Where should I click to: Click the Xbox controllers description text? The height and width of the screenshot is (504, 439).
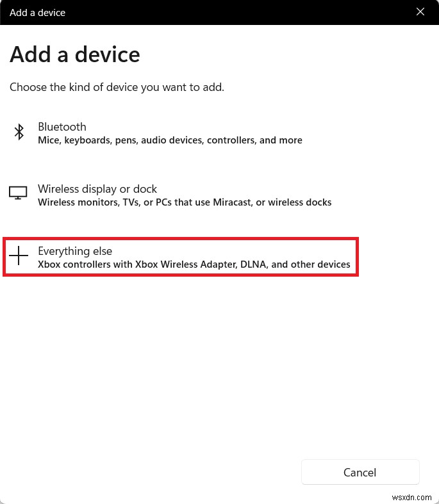tap(194, 264)
